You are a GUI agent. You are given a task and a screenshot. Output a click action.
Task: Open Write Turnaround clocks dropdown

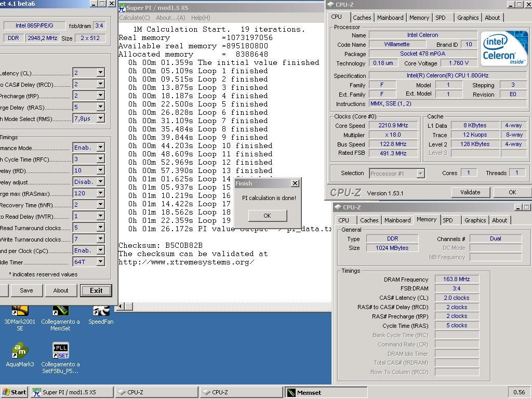point(100,239)
